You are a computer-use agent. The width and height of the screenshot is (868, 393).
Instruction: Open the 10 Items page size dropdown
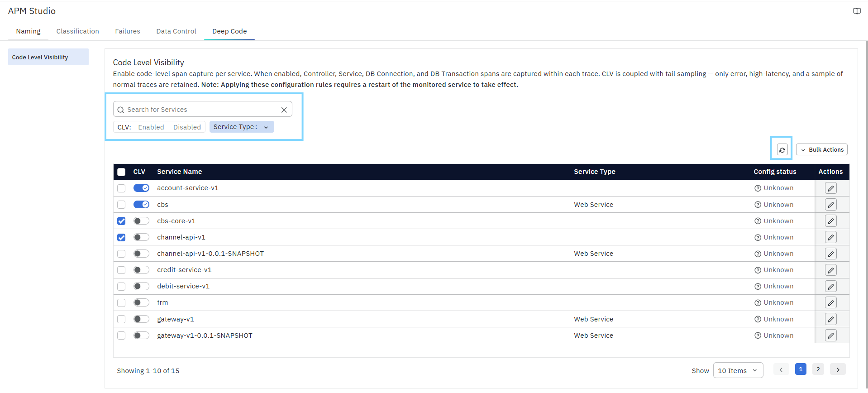click(x=738, y=370)
